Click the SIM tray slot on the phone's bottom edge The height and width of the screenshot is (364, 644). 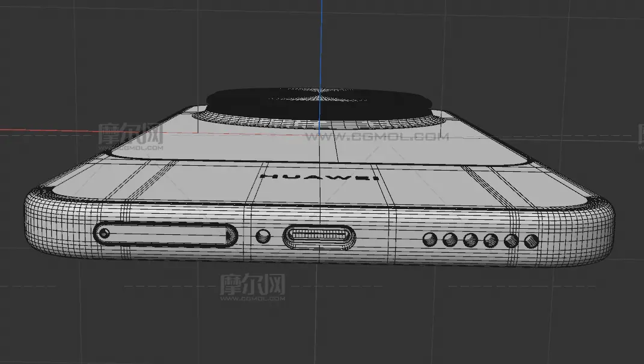165,235
